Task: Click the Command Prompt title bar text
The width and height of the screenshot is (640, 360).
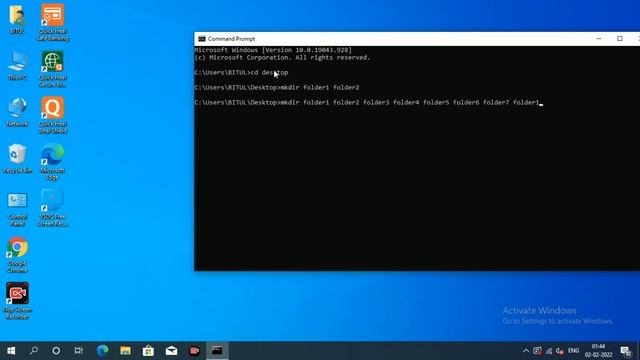Action: [231, 39]
